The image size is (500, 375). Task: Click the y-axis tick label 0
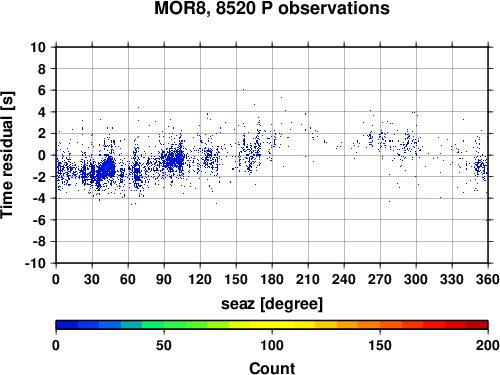click(42, 155)
